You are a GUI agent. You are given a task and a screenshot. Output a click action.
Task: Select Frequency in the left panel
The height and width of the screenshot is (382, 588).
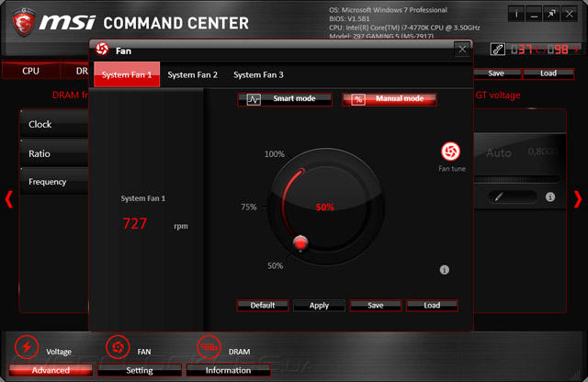click(54, 182)
